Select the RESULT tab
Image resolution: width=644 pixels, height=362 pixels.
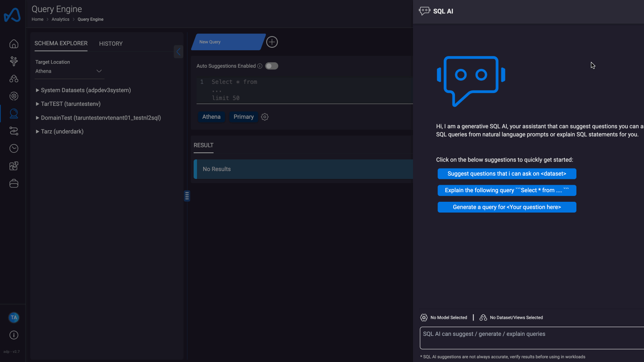pyautogui.click(x=204, y=145)
